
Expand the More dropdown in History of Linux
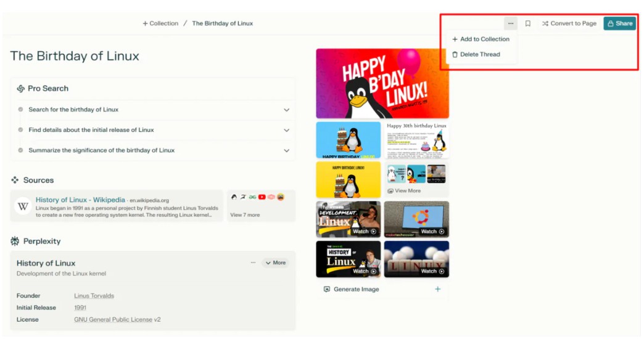click(276, 263)
